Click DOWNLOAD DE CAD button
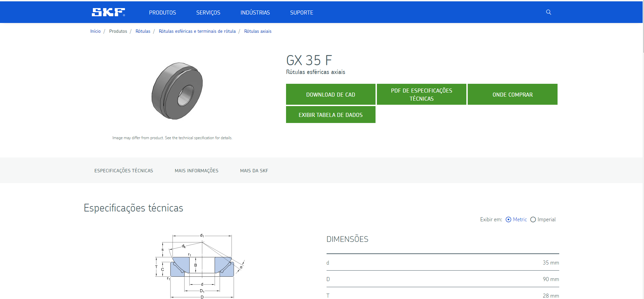The width and height of the screenshot is (644, 299). coord(331,94)
